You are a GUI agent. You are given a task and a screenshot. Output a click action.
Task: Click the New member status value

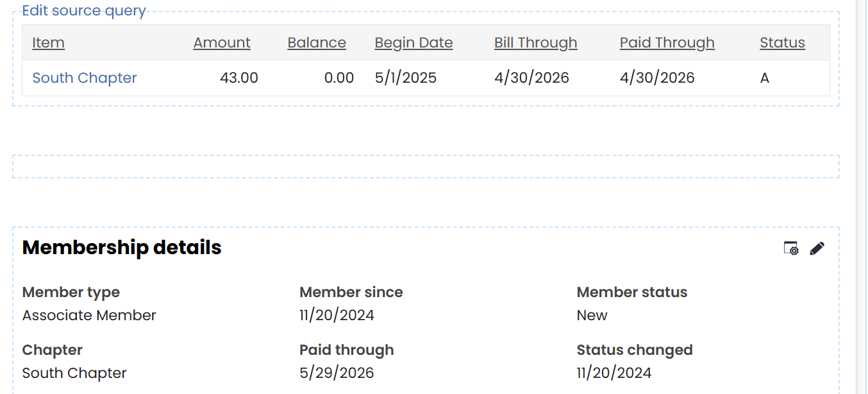592,315
